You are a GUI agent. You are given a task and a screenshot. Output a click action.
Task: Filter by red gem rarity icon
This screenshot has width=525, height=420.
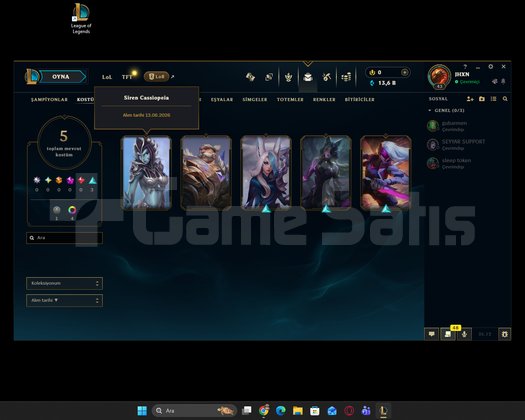(x=81, y=180)
